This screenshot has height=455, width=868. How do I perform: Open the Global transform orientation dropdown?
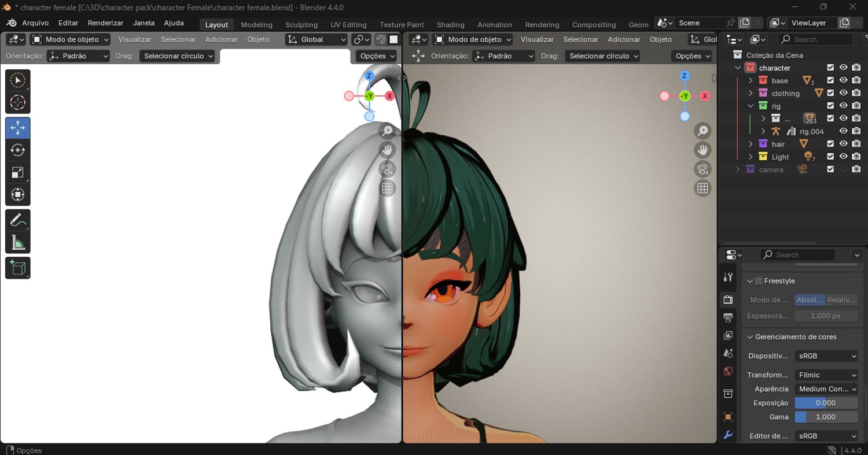317,39
